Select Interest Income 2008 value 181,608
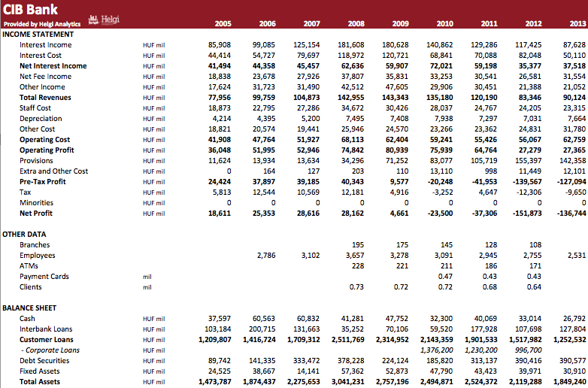 tap(350, 45)
